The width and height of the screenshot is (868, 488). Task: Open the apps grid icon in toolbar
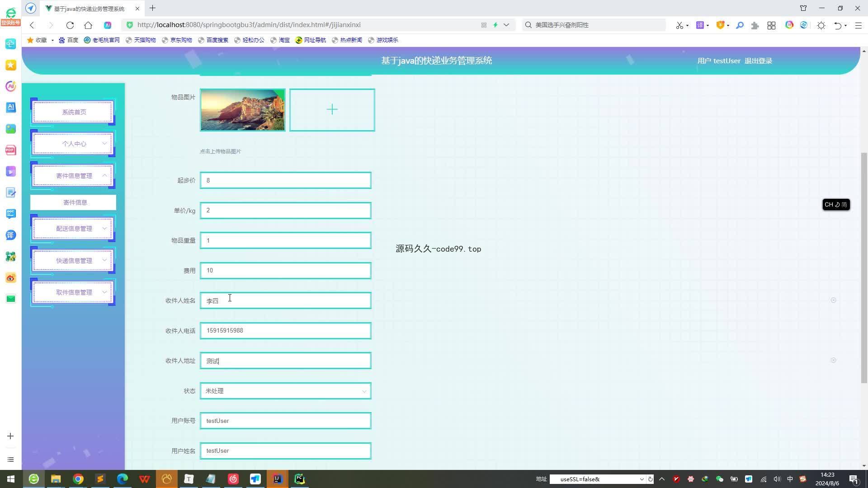pyautogui.click(x=771, y=25)
